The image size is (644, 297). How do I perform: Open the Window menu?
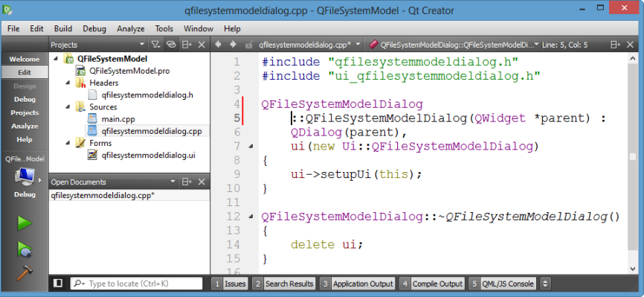tap(199, 29)
